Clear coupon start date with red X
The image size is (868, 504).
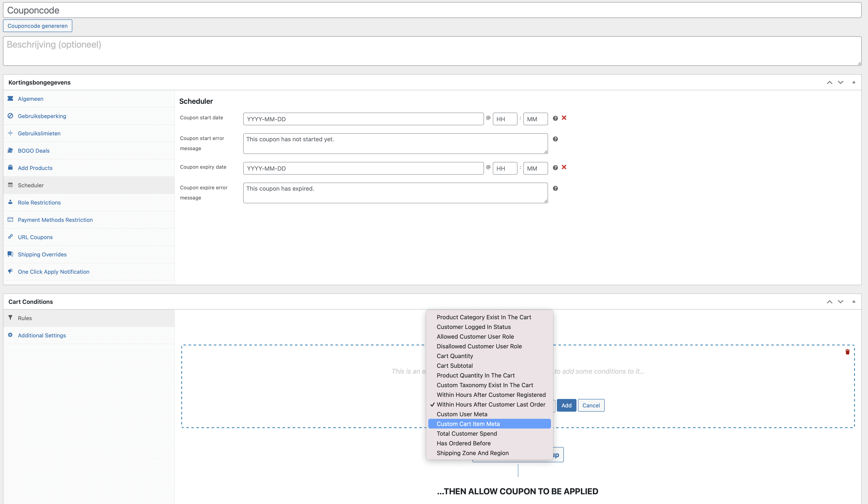(x=564, y=118)
